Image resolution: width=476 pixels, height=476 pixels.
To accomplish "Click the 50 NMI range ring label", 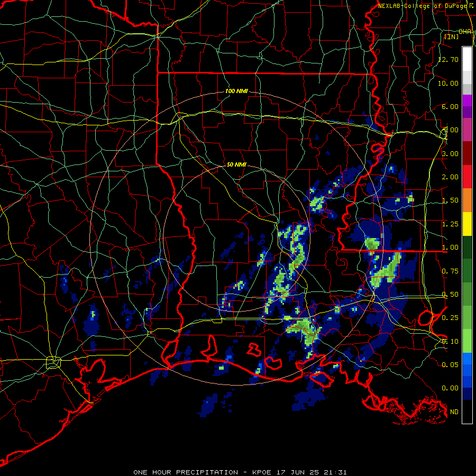I will [236, 164].
